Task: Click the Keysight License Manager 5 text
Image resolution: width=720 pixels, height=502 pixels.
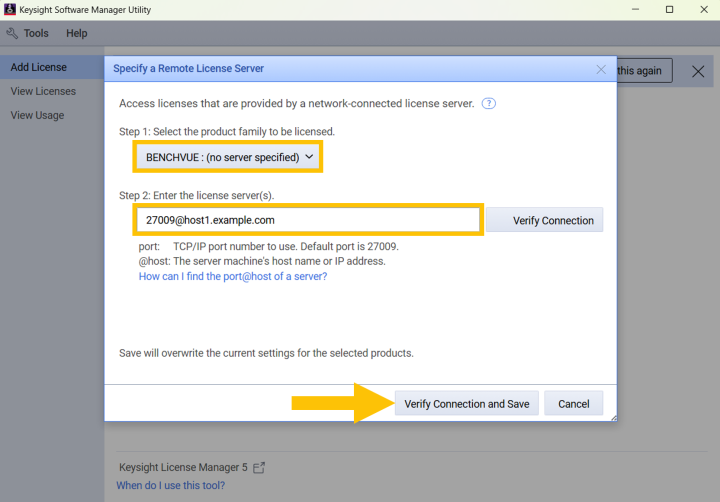Action: (x=183, y=467)
